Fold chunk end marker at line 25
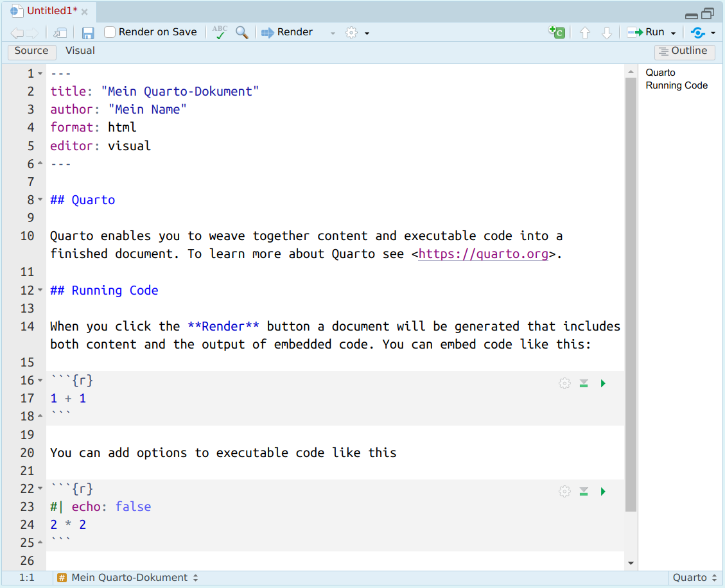Image resolution: width=725 pixels, height=588 pixels. tap(40, 542)
